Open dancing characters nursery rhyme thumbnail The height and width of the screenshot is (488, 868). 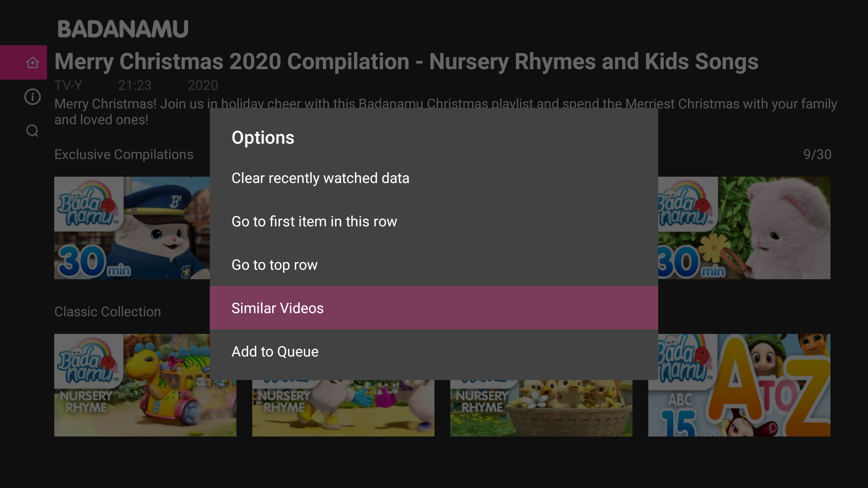[x=343, y=408]
